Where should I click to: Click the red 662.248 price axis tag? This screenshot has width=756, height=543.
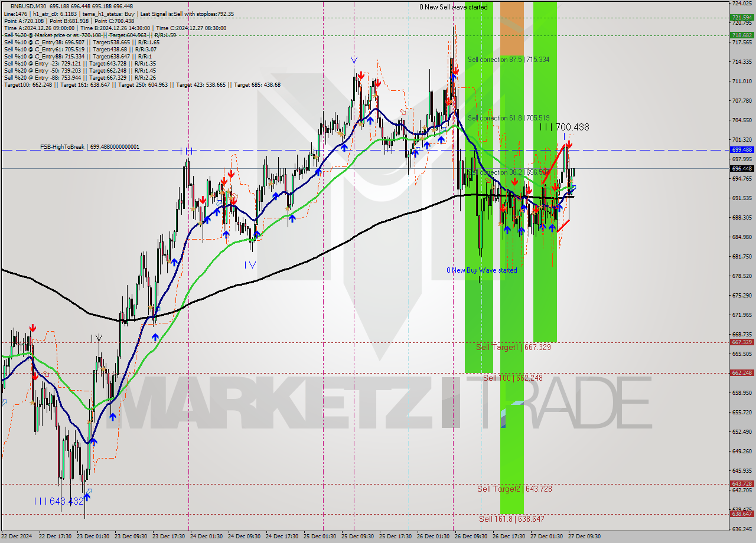(742, 372)
